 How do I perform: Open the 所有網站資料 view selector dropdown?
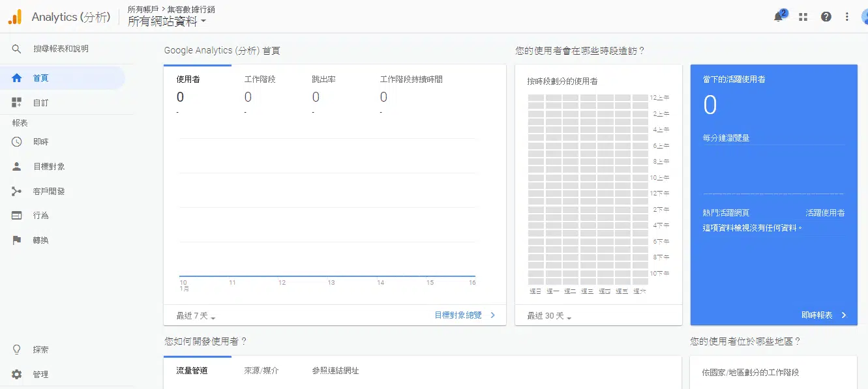(x=167, y=22)
